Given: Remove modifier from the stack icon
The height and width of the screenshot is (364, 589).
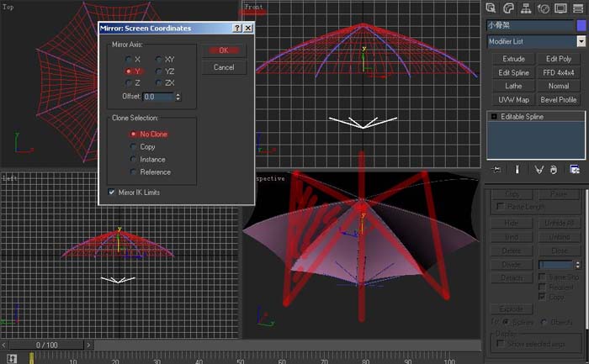Looking at the screenshot, I should point(554,170).
